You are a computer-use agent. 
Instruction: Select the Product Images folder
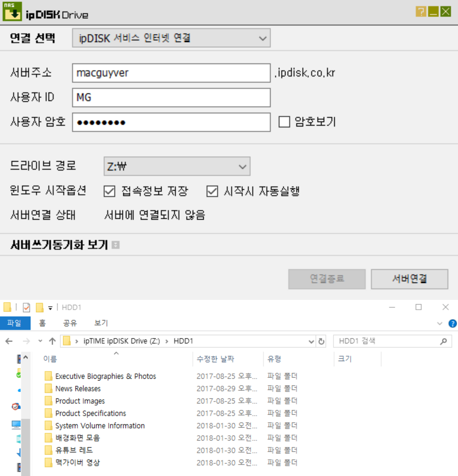80,401
